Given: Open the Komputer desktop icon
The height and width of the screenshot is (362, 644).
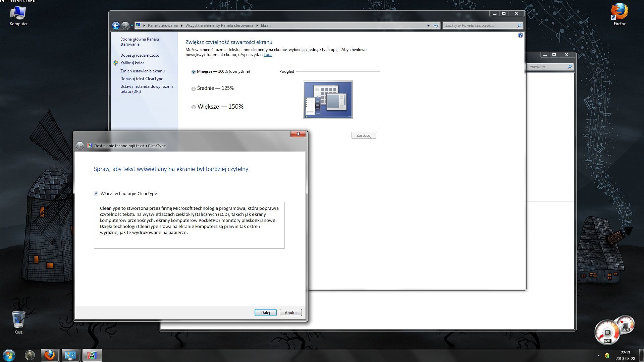Looking at the screenshot, I should [18, 16].
